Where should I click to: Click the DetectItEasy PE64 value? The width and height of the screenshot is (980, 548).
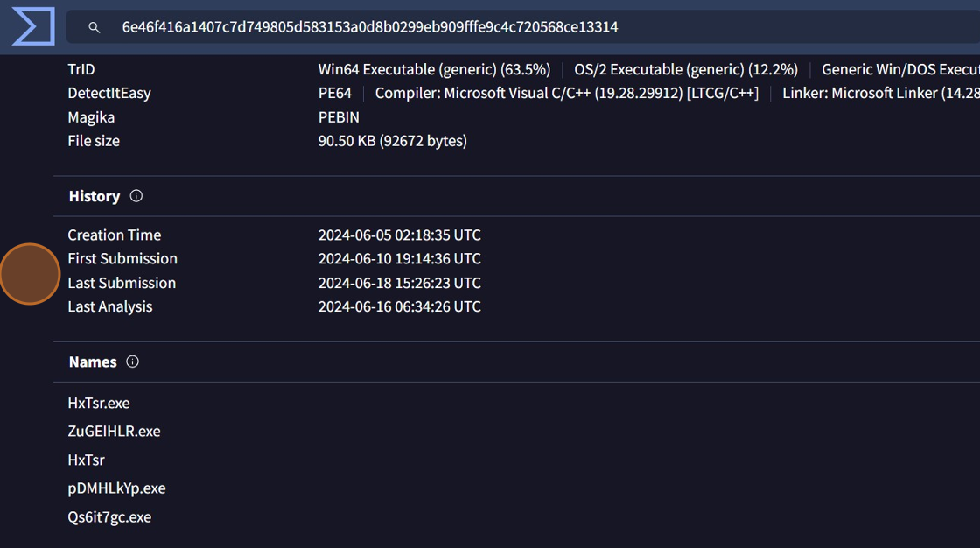pos(335,93)
